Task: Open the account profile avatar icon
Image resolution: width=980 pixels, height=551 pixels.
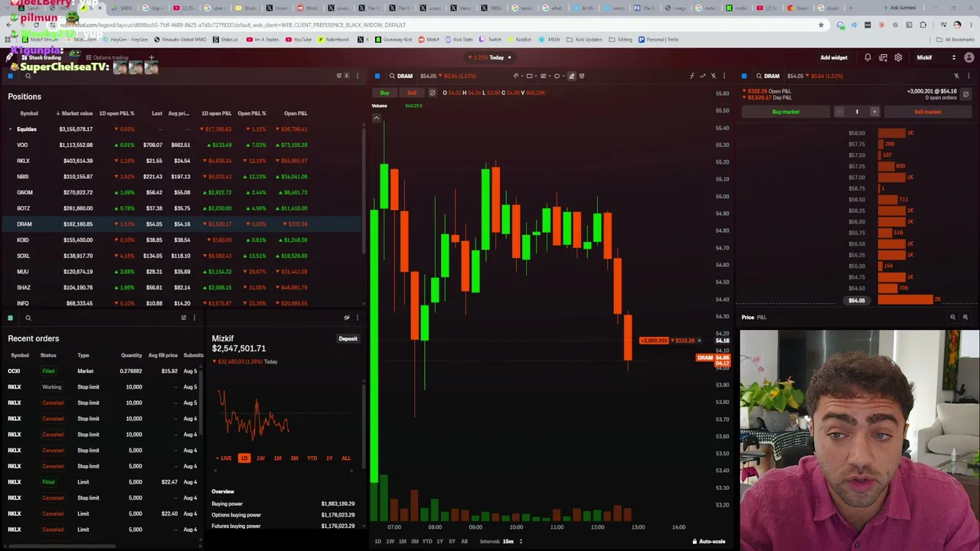Action: (x=969, y=57)
